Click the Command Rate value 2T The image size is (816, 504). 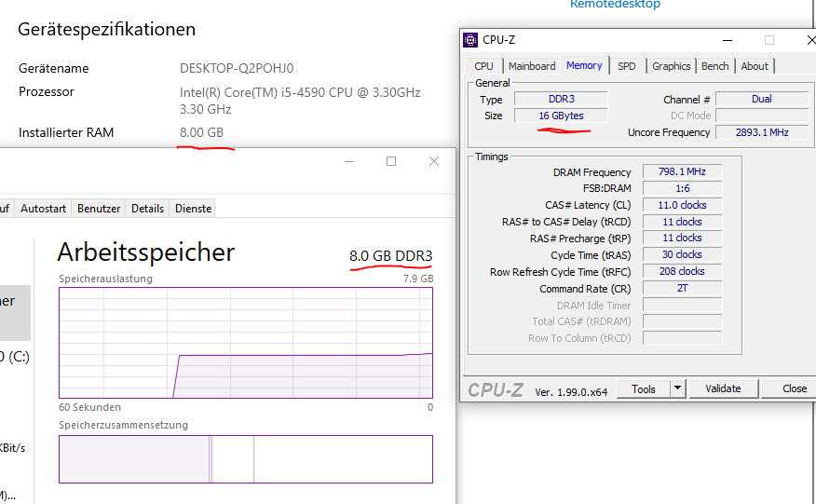(x=682, y=288)
